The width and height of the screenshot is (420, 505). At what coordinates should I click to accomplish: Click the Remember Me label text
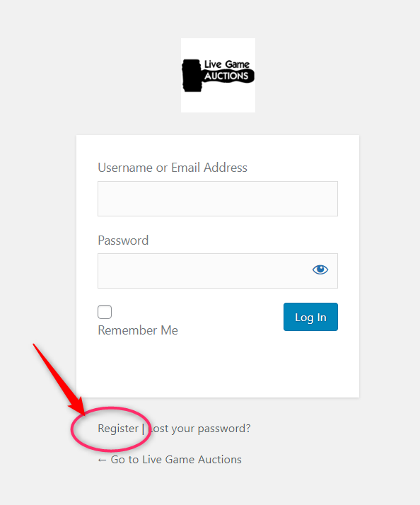(138, 330)
